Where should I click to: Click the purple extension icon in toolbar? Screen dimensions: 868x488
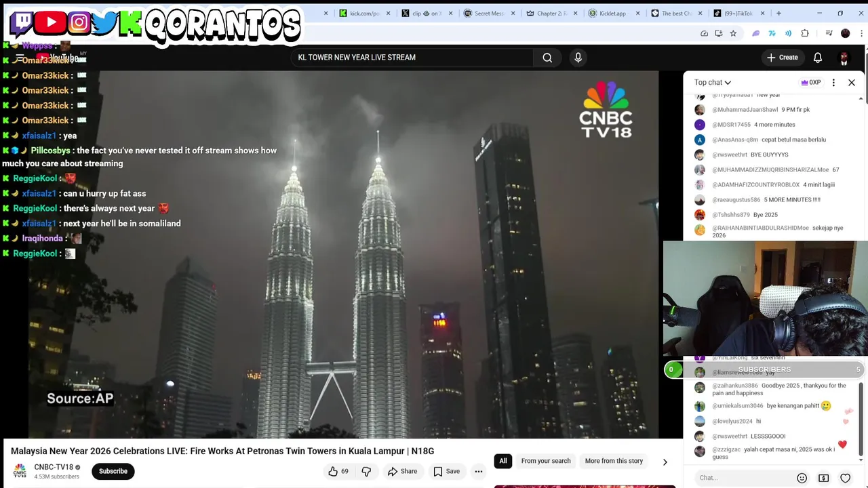point(755,33)
